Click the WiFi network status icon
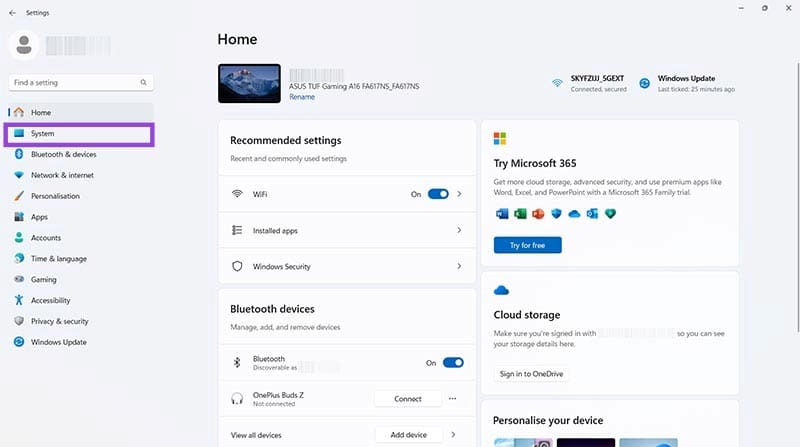 coord(557,83)
